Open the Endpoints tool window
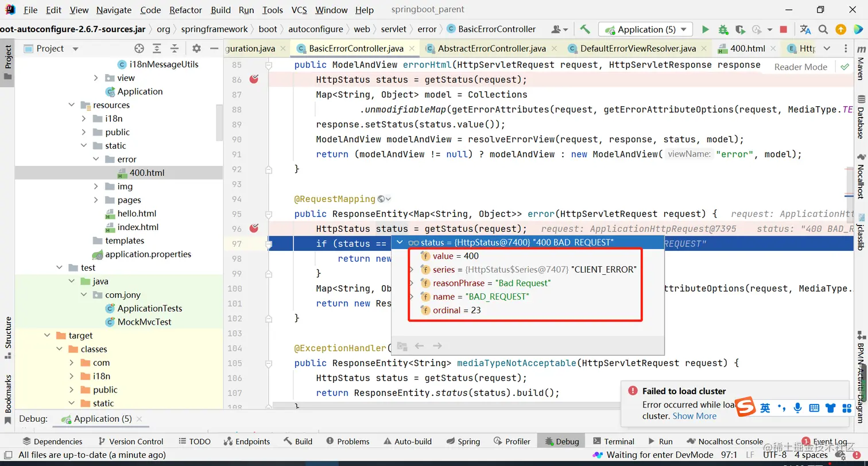This screenshot has height=466, width=868. [x=246, y=441]
